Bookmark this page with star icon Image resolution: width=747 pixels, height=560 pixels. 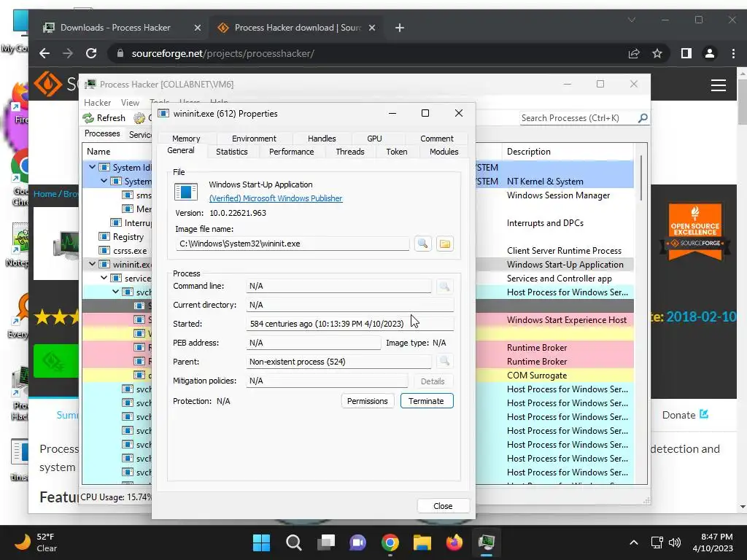click(657, 53)
